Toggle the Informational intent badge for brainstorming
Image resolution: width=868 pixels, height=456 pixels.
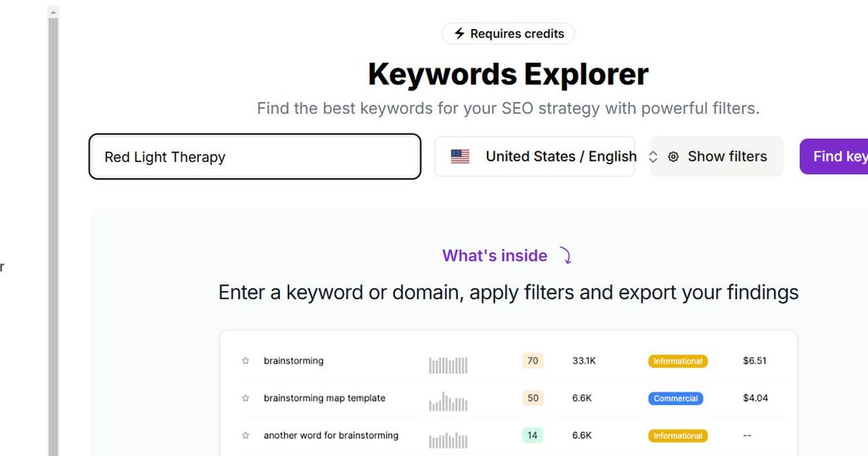point(677,360)
